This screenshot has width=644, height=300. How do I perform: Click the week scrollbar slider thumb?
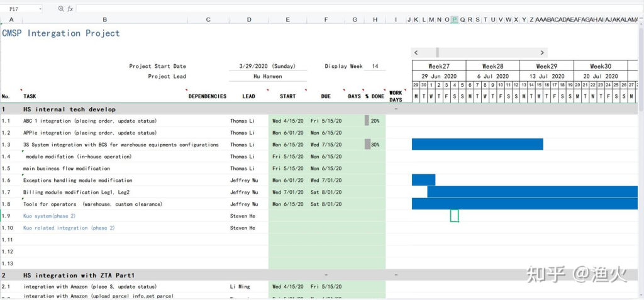438,53
